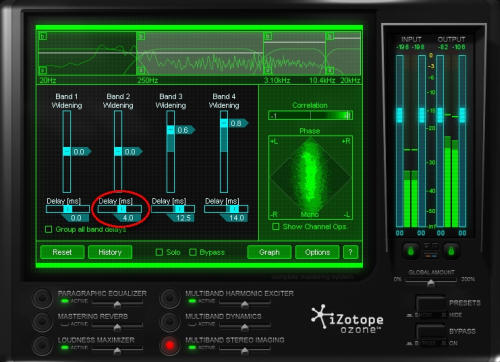Open the Mastering Reverb module button

[42, 321]
